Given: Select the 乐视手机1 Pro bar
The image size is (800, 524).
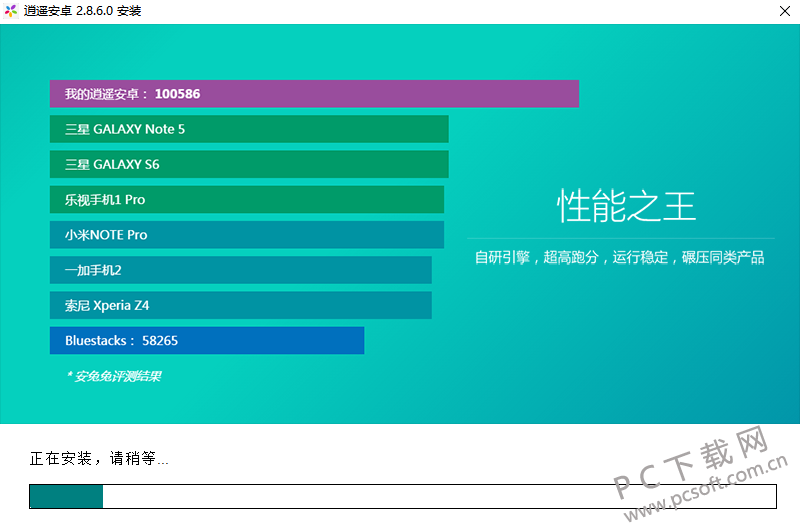Looking at the screenshot, I should click(x=247, y=199).
